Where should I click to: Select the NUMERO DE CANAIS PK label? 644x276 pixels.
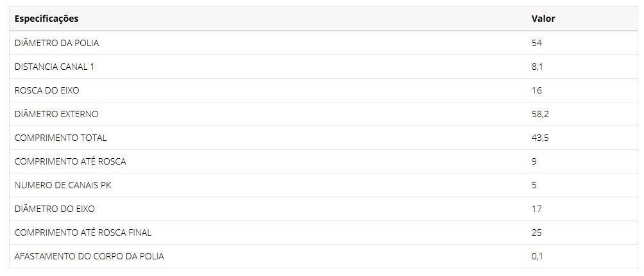tap(63, 185)
